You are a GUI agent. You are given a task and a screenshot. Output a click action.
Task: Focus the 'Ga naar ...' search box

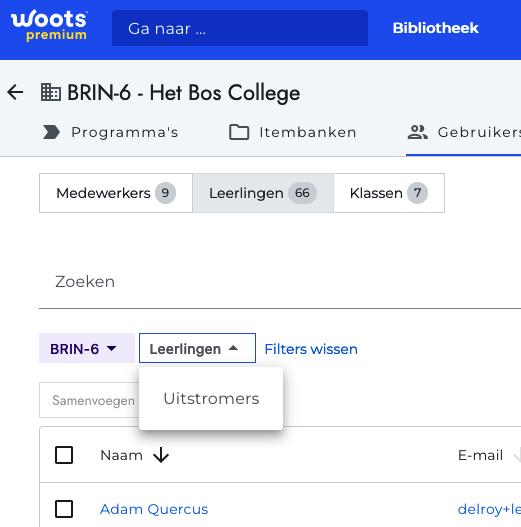pos(240,28)
